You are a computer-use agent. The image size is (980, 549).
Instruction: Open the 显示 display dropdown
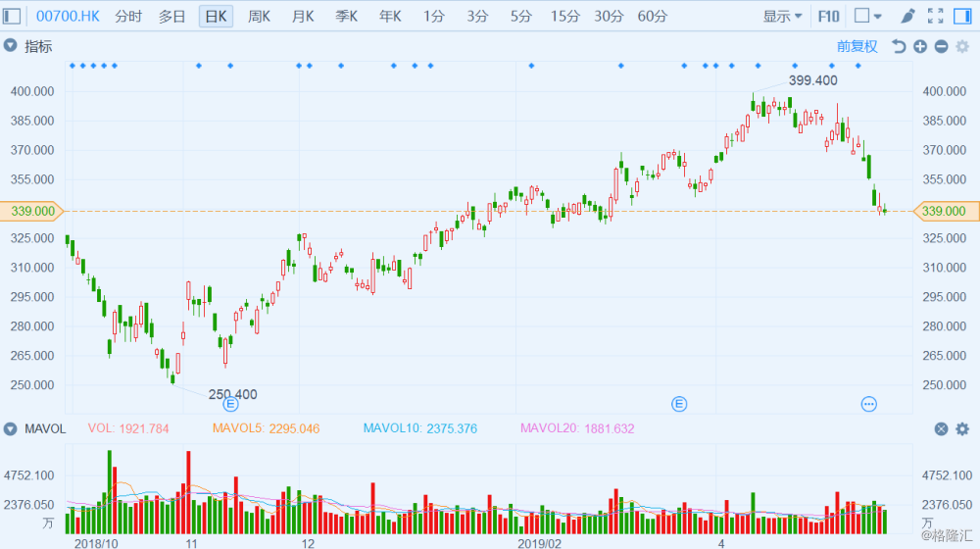click(782, 17)
